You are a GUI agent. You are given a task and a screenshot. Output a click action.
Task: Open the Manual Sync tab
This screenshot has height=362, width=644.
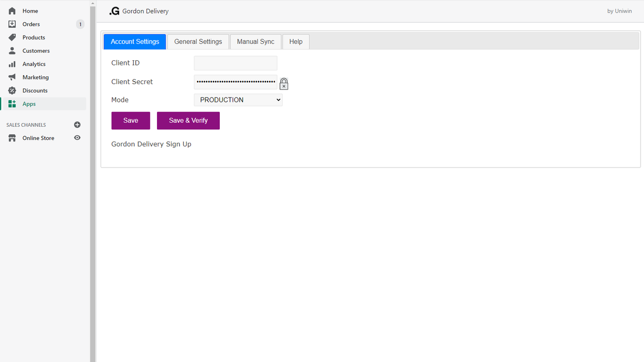256,42
